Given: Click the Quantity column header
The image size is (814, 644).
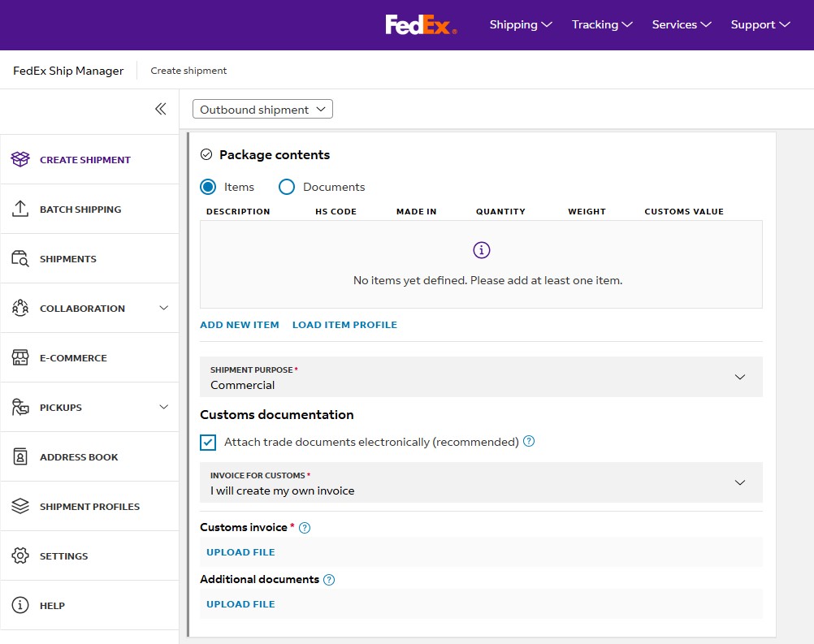Looking at the screenshot, I should pos(500,211).
